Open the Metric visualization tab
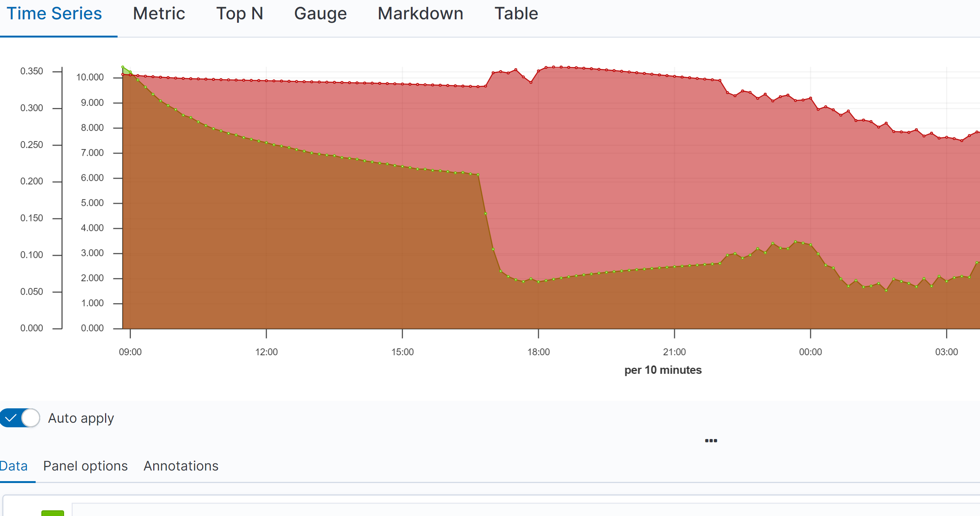980x516 pixels. (x=159, y=14)
